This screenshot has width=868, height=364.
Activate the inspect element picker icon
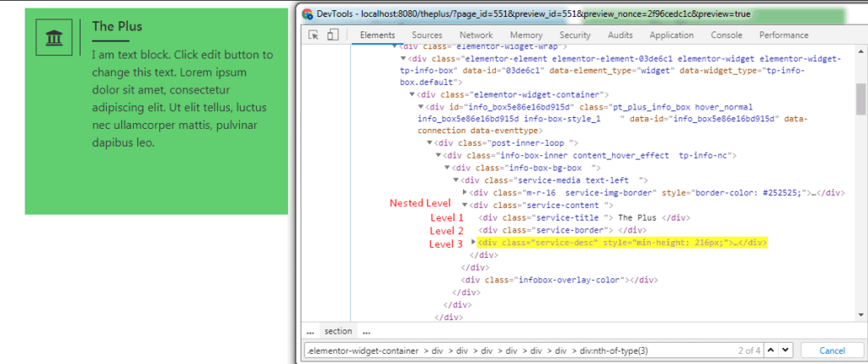(313, 35)
